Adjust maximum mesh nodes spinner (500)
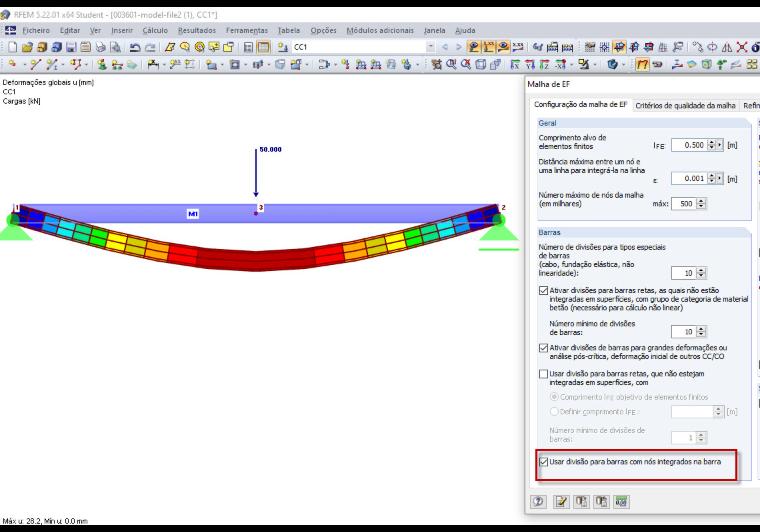 [701, 203]
